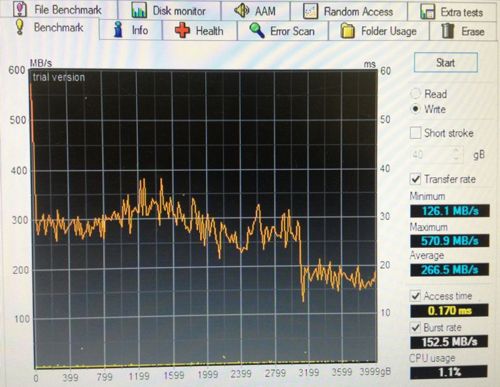Open the File Benchmark tab
The image size is (500, 387).
[x=58, y=9]
